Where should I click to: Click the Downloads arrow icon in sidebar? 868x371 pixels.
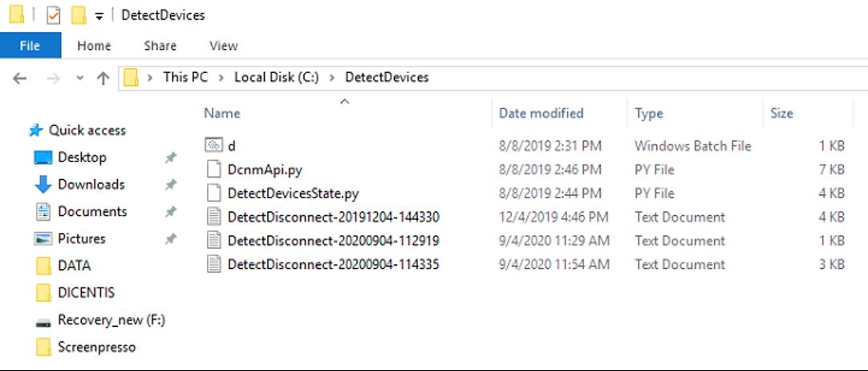point(43,185)
